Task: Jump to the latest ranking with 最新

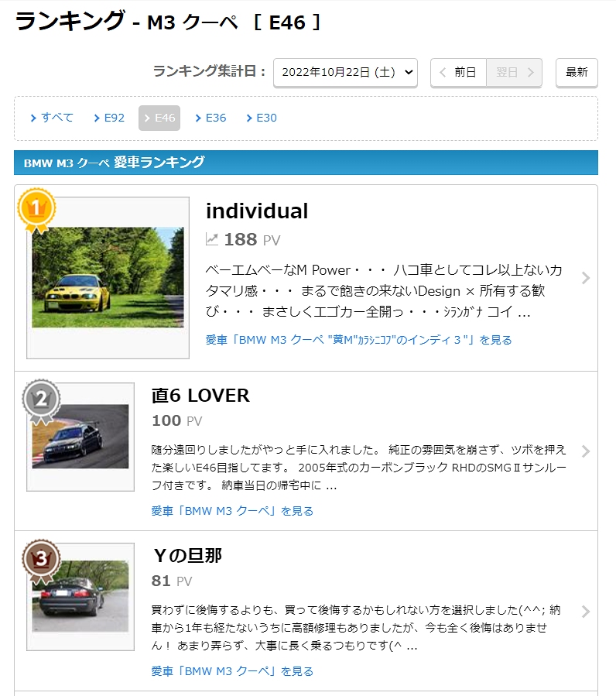Action: coord(577,72)
